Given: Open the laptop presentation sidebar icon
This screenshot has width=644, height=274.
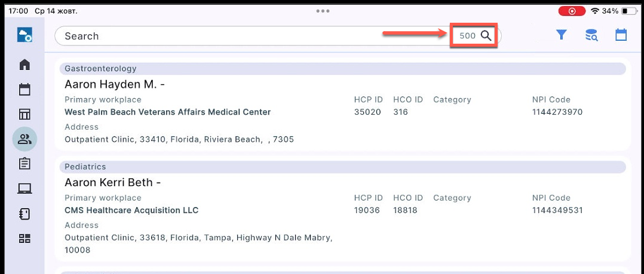Looking at the screenshot, I should pos(24,189).
